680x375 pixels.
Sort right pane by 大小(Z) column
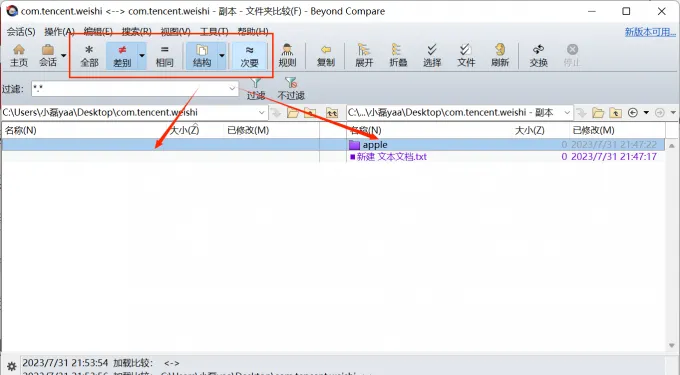click(530, 130)
